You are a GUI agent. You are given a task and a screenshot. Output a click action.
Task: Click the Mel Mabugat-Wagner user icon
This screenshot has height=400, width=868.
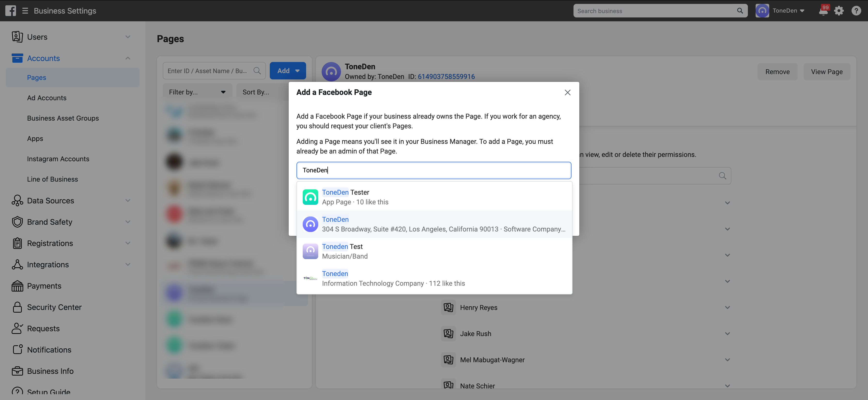[x=449, y=360]
